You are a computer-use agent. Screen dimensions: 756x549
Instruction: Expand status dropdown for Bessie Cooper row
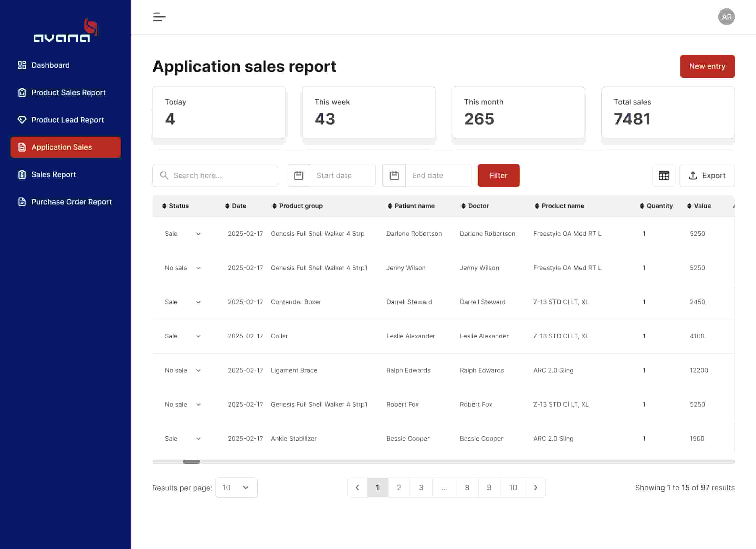[x=198, y=439]
